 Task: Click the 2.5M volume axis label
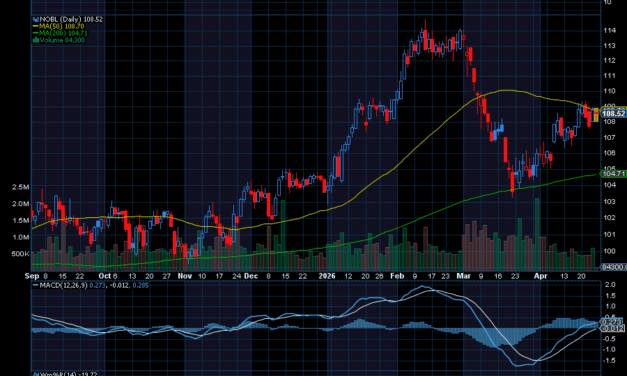click(x=20, y=187)
